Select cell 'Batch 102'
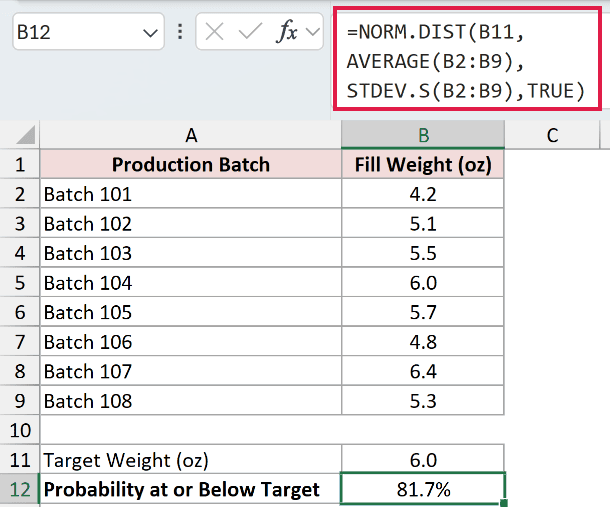 [191, 223]
